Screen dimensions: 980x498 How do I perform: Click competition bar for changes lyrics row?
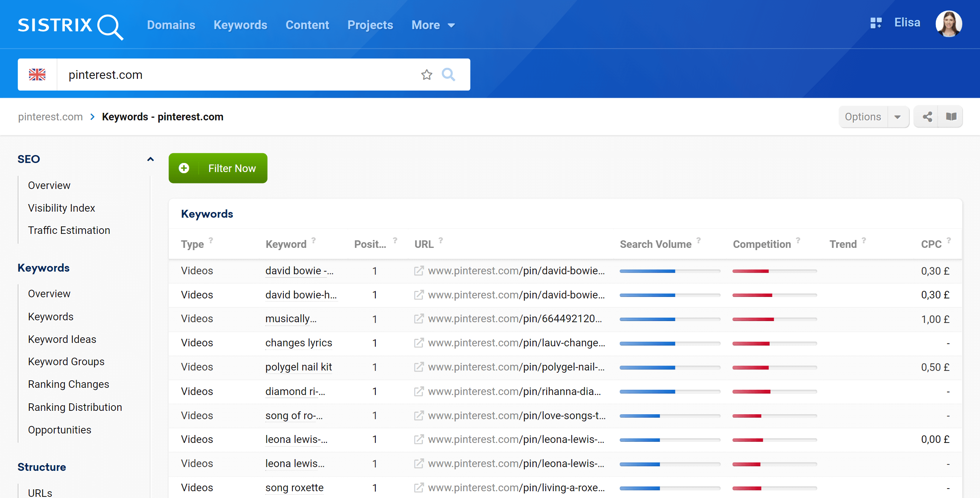[774, 343]
